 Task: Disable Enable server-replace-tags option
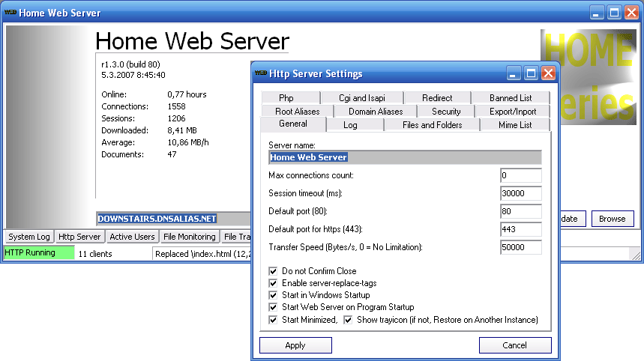click(273, 283)
